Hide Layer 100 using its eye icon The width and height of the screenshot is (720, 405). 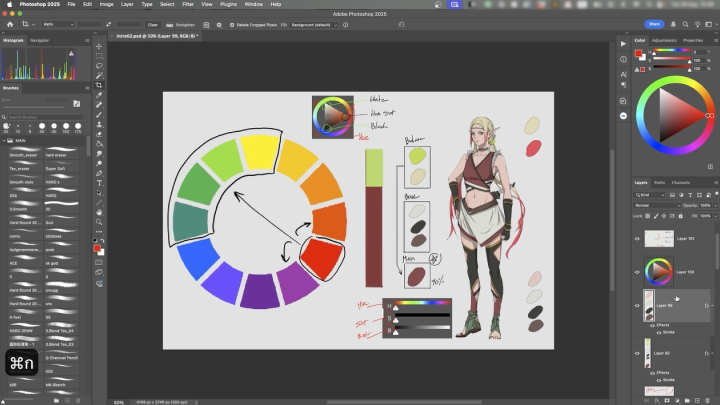638,271
